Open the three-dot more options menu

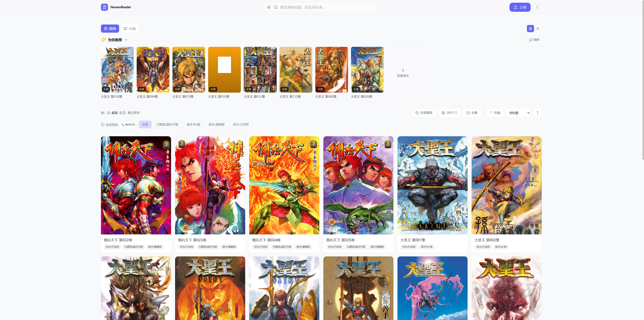pyautogui.click(x=537, y=7)
